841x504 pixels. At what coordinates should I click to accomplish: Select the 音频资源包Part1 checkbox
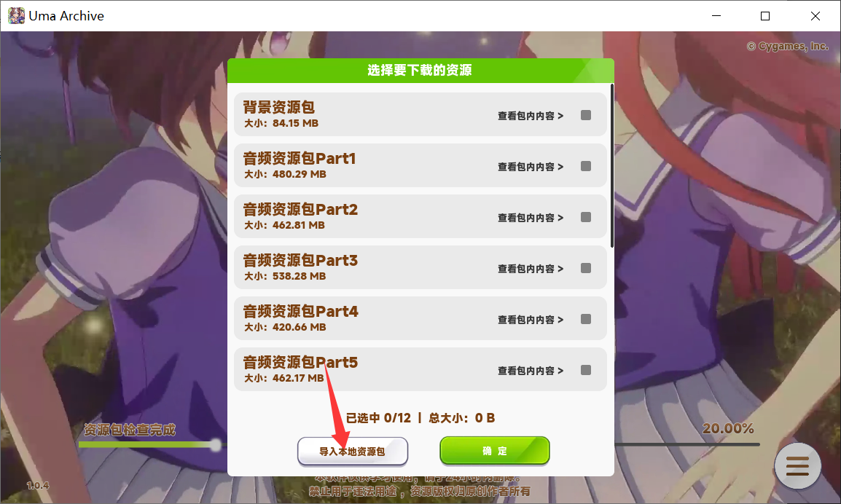[x=586, y=166]
